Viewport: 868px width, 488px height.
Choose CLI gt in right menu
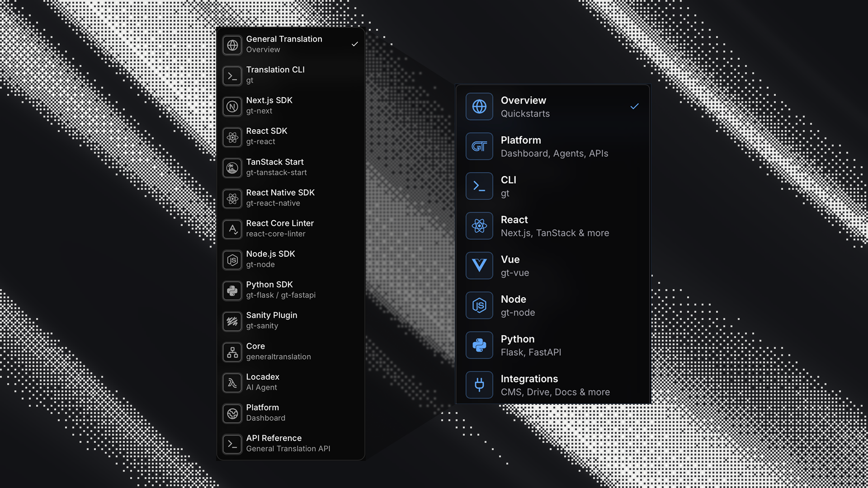coord(553,186)
